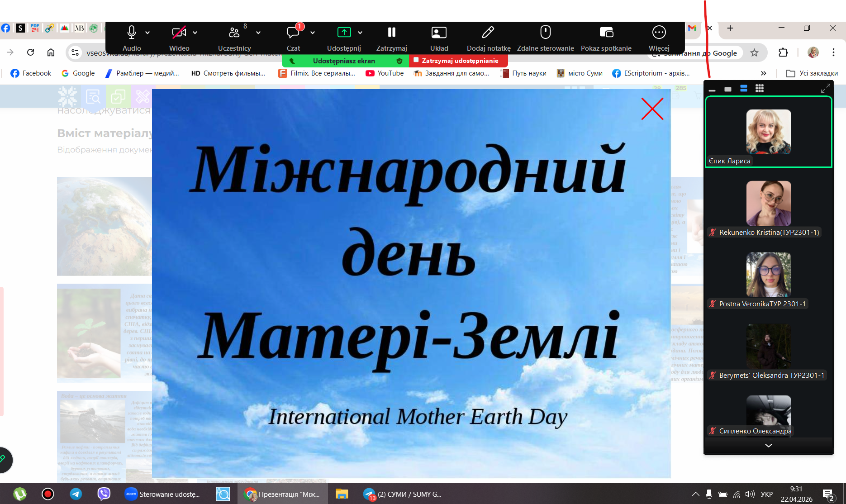This screenshot has width=846, height=504.
Task: Open the Więcej more options menu
Action: [659, 33]
